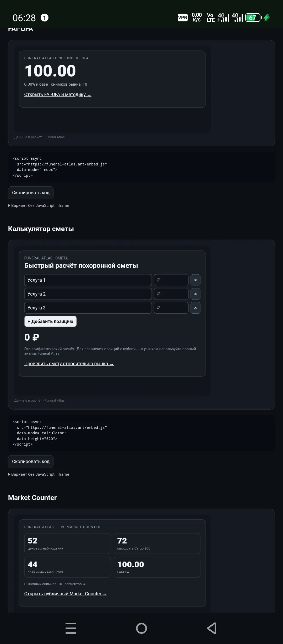Focus the Услуга 3 name field

pos(88,308)
